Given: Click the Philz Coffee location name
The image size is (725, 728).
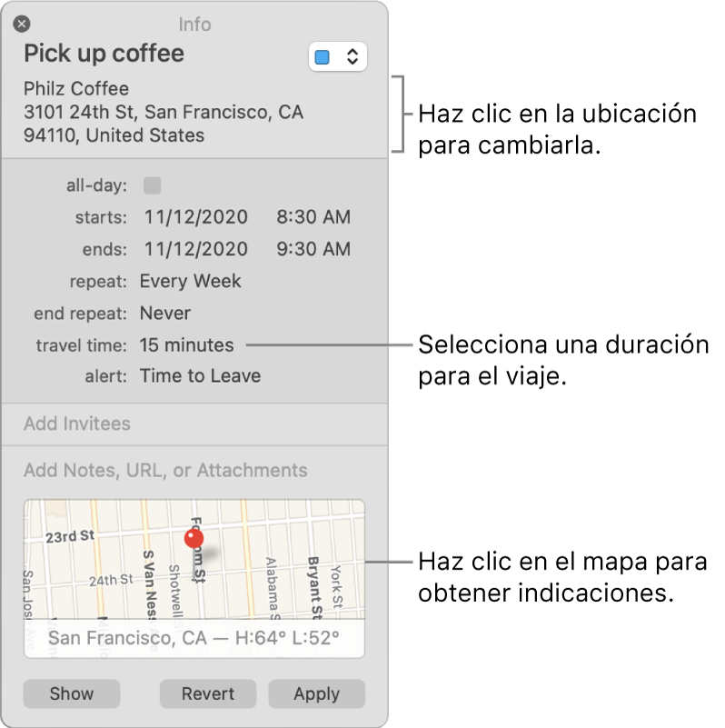Looking at the screenshot, I should 76,88.
